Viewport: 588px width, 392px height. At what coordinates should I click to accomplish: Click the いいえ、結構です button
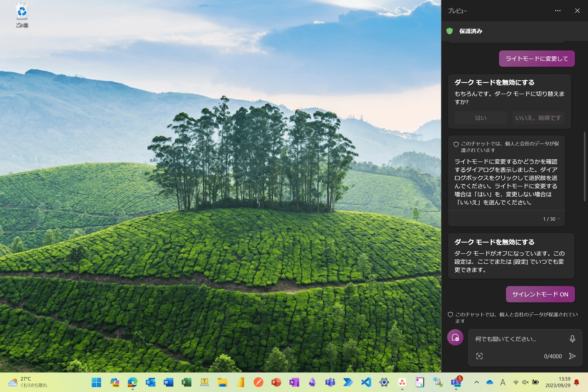pos(538,118)
